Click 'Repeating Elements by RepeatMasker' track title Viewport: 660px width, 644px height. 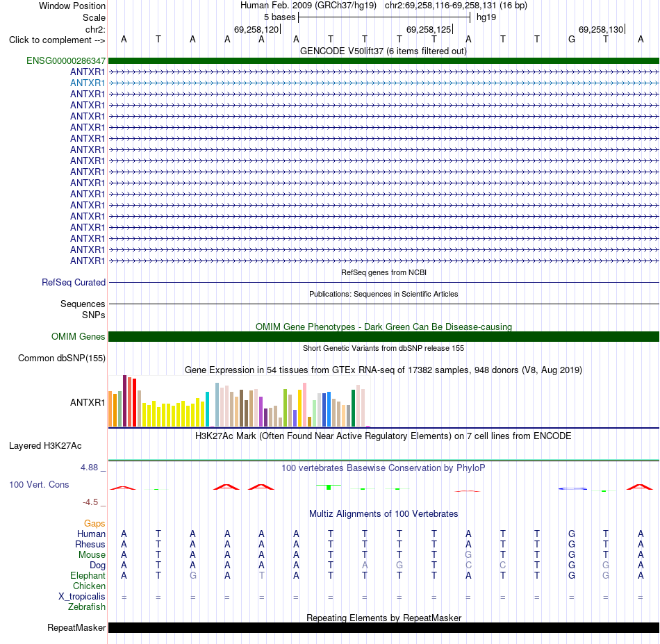click(383, 618)
